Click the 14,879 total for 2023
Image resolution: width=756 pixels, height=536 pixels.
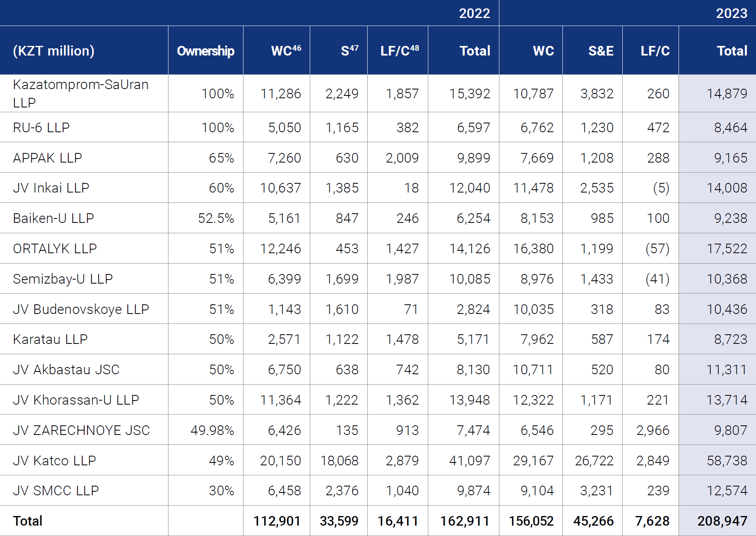click(727, 93)
